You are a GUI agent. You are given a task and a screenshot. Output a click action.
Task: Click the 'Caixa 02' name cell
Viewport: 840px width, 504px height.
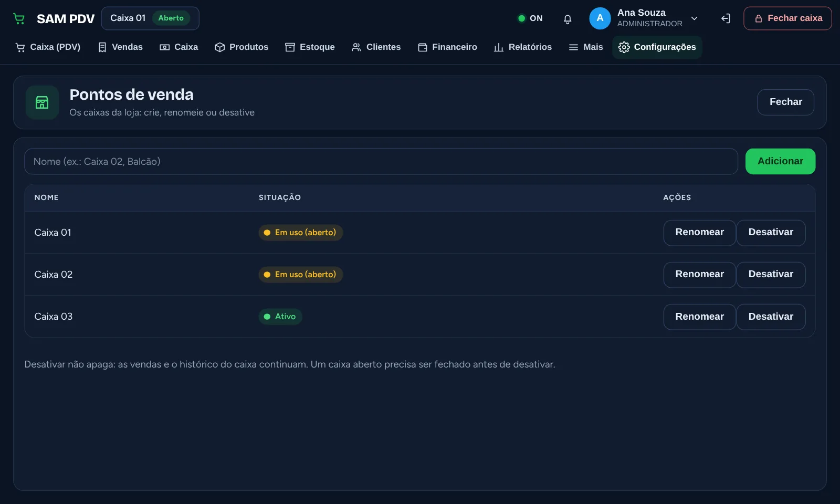53,275
